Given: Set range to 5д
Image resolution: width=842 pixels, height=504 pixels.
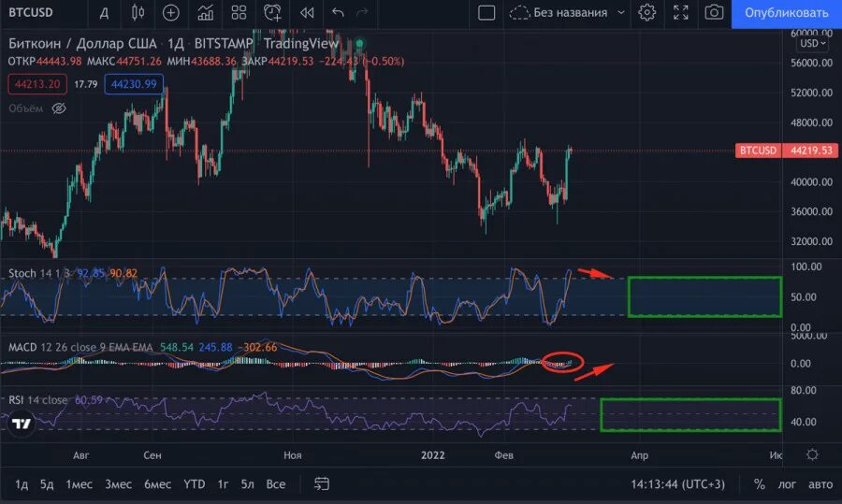Looking at the screenshot, I should pos(47,484).
